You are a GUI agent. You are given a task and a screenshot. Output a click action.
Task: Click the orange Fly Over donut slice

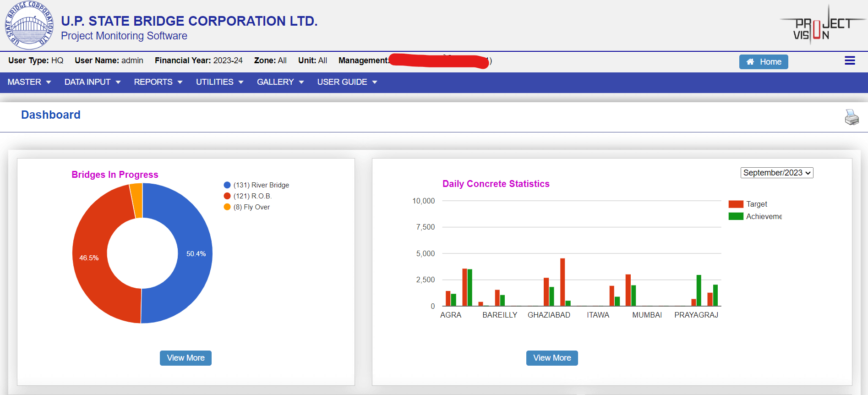tap(136, 200)
